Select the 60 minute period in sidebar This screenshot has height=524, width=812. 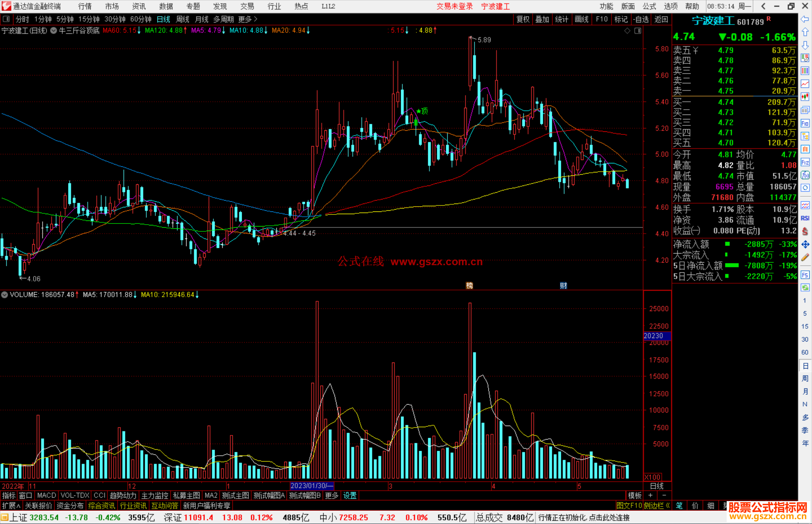[804, 352]
